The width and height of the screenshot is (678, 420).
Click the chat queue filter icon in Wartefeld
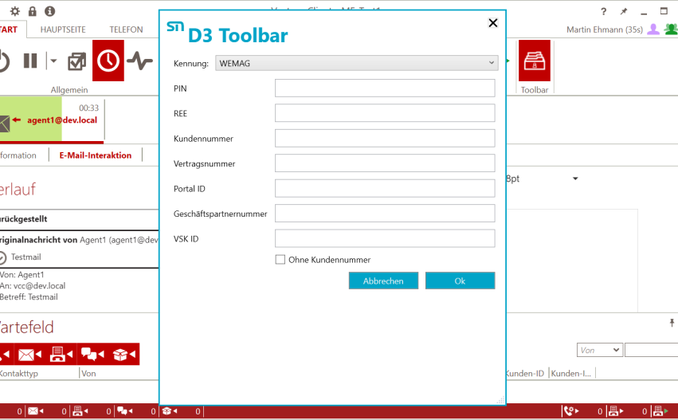(93, 354)
